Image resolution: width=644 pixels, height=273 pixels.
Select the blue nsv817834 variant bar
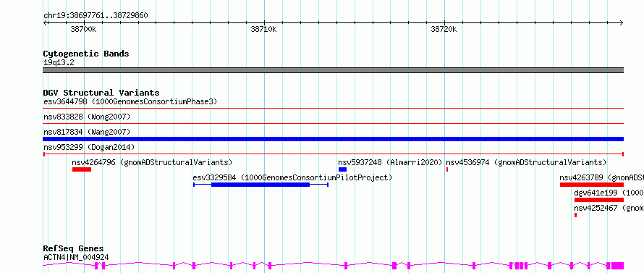pyautogui.click(x=333, y=139)
